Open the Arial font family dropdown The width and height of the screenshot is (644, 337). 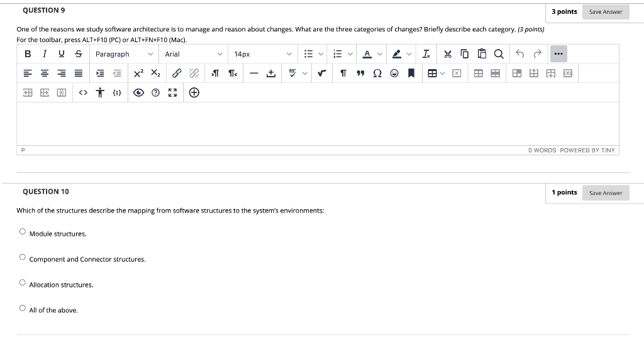coord(194,54)
